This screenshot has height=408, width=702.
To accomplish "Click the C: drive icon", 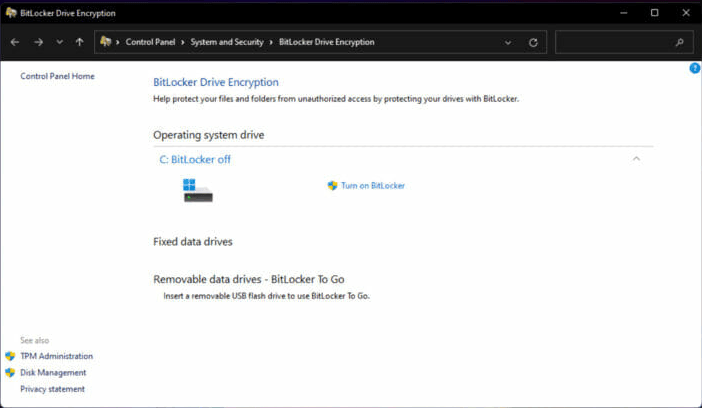I will tap(197, 190).
